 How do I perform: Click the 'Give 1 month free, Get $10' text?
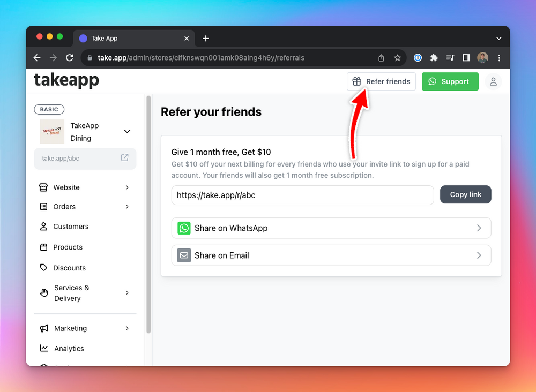click(x=221, y=152)
